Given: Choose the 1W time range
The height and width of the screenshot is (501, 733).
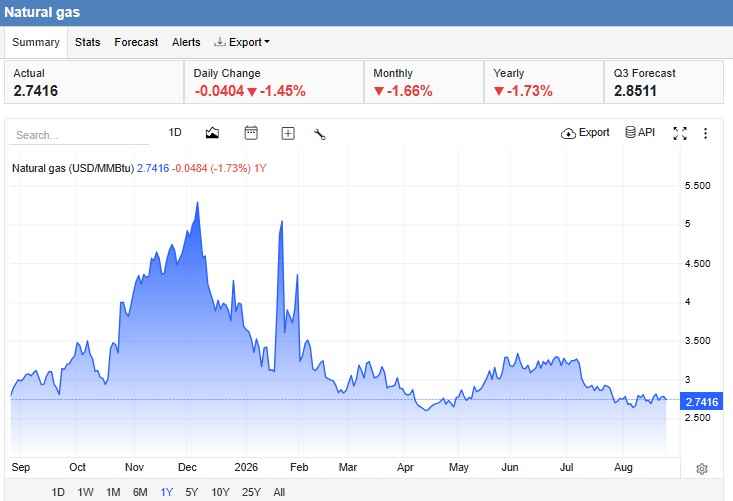Looking at the screenshot, I should point(86,492).
